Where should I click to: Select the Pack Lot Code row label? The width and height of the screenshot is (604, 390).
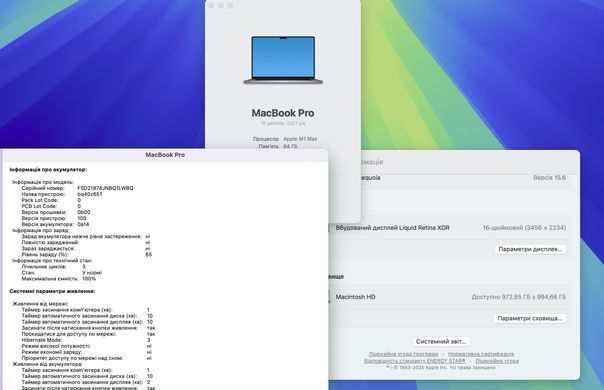[40, 200]
